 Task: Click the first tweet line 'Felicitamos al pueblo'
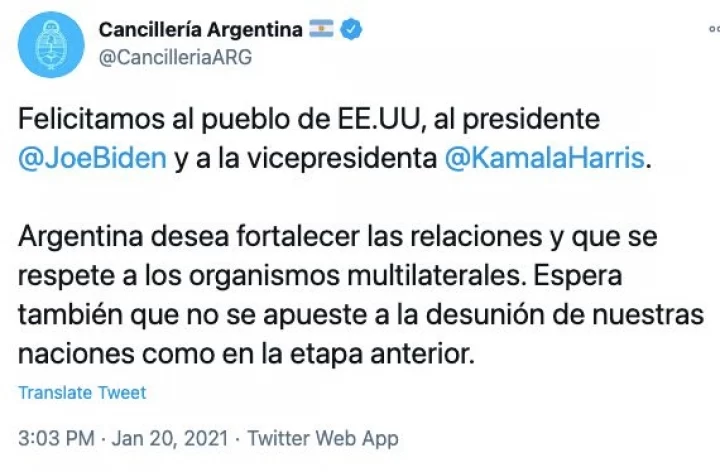point(309,119)
